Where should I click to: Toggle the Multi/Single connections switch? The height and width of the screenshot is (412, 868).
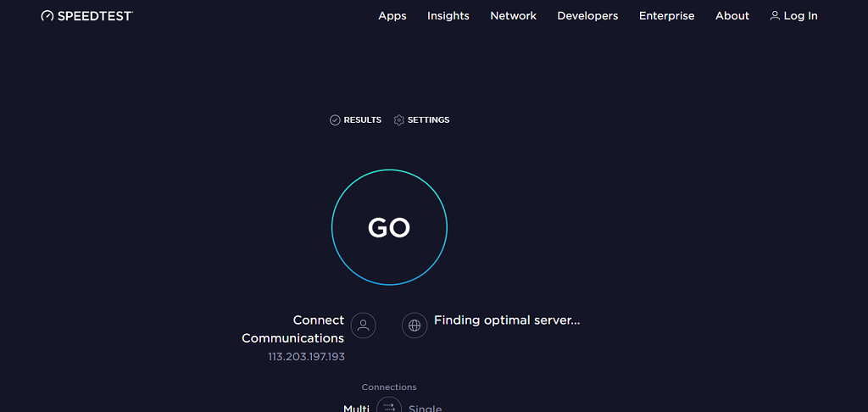[389, 406]
